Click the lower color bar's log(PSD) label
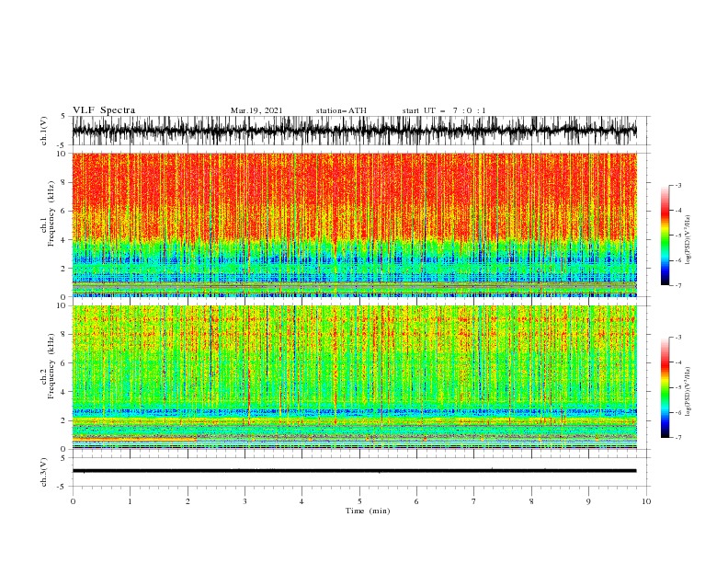 tap(688, 392)
